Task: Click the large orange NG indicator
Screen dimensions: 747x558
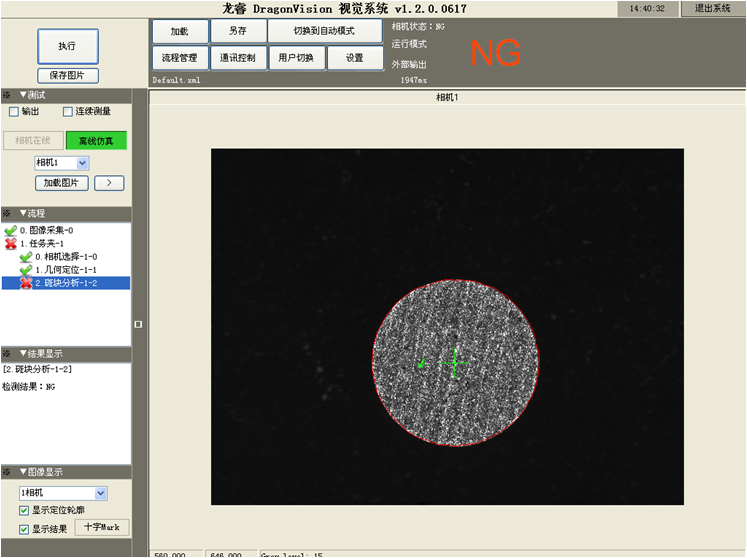Action: coord(496,52)
